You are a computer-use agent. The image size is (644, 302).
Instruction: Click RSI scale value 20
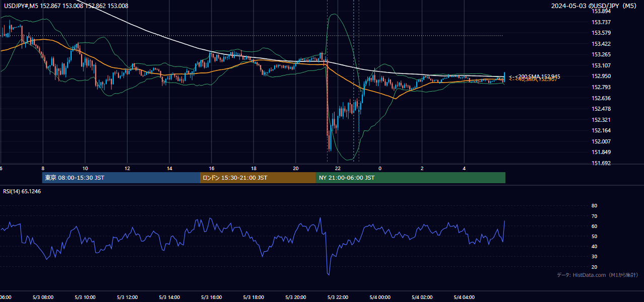(594, 267)
